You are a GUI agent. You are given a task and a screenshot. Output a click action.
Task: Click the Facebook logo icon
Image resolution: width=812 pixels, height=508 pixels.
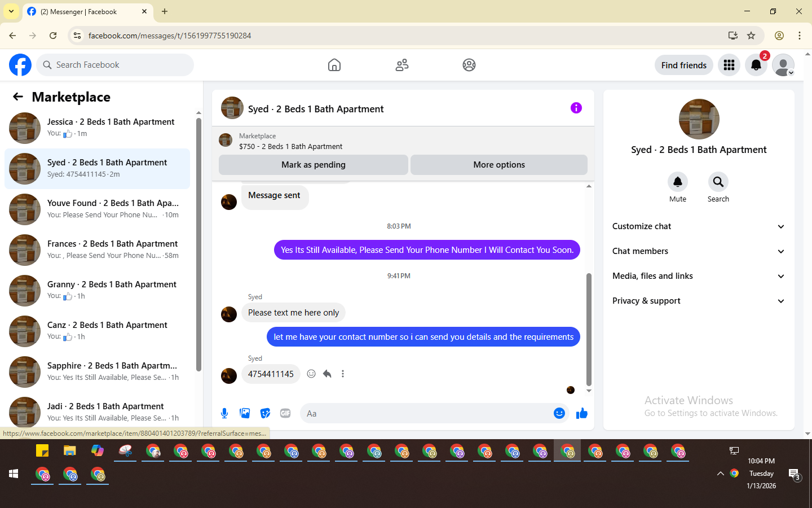[x=20, y=65]
